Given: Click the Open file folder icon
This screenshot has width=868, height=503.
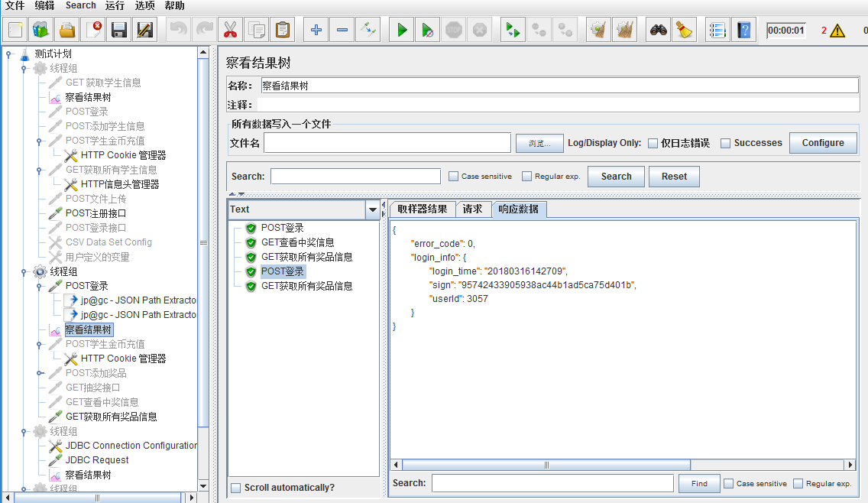Looking at the screenshot, I should point(67,30).
